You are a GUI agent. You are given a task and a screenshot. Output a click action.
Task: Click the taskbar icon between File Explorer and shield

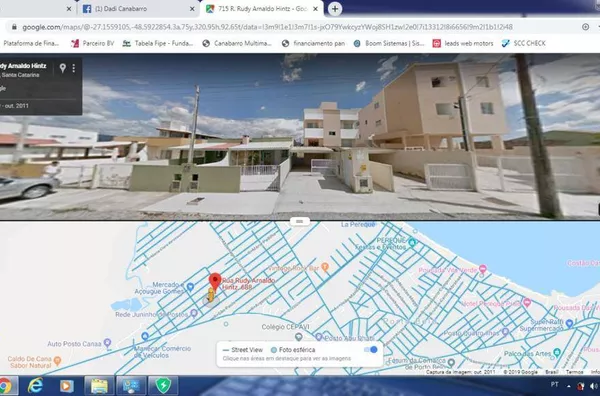pyautogui.click(x=131, y=386)
